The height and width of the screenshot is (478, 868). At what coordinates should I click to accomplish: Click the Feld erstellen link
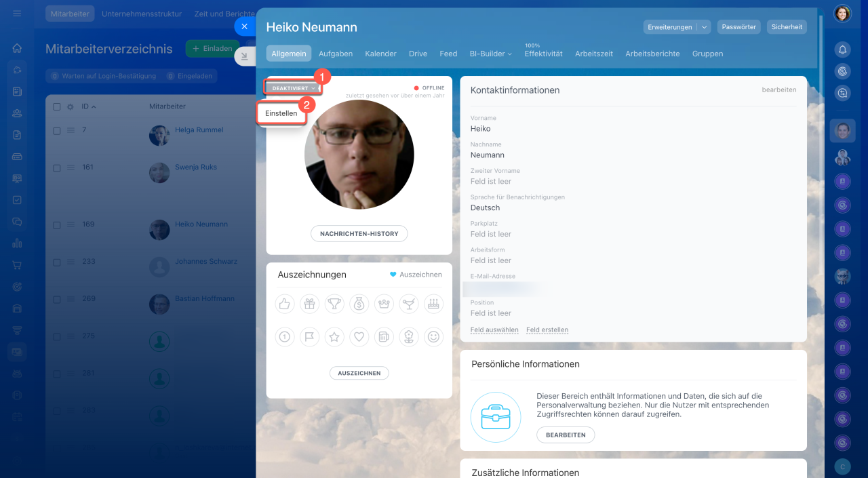click(547, 330)
